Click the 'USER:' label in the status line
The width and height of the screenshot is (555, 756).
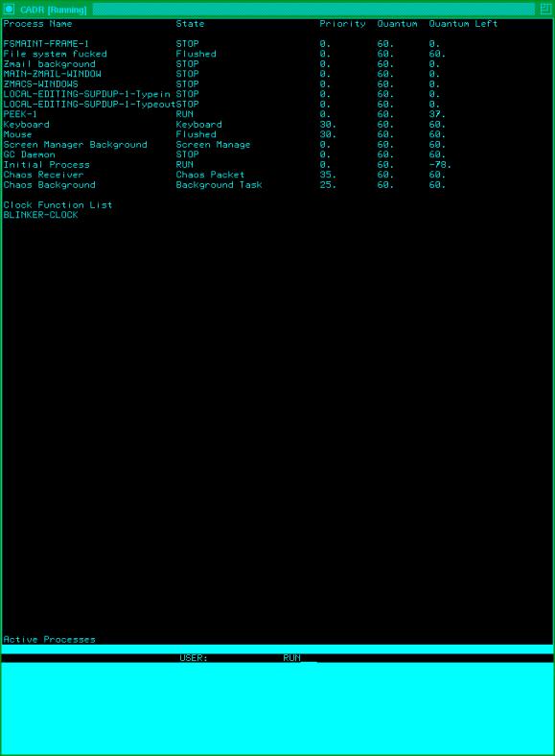(x=194, y=658)
